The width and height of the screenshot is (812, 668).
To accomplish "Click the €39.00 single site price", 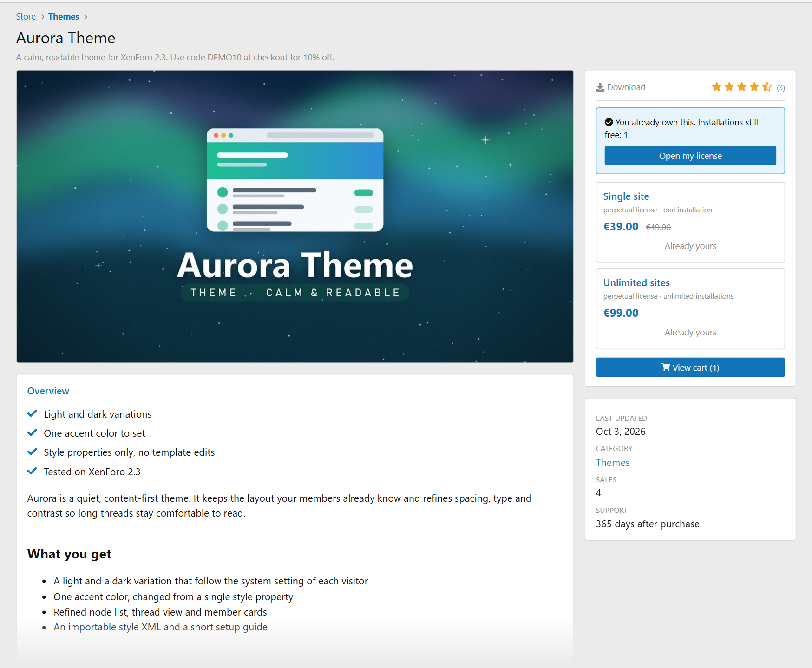I will tap(621, 227).
